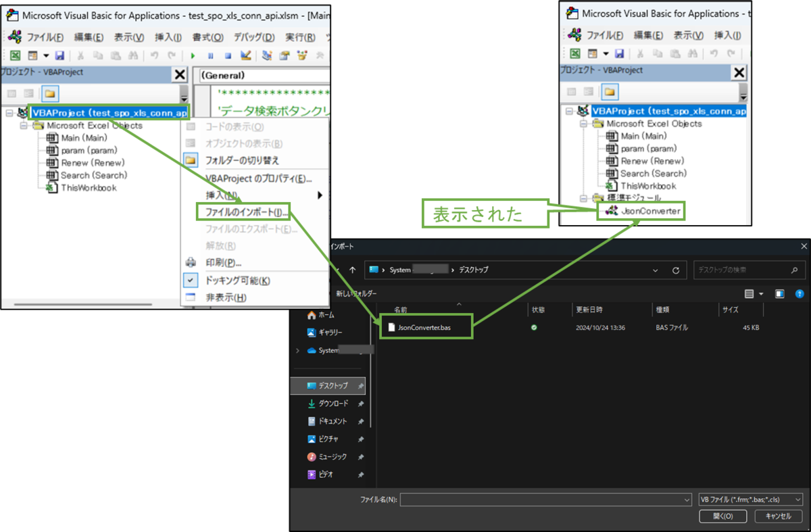811x532 pixels.
Task: Run macro with green play icon
Action: click(x=193, y=55)
